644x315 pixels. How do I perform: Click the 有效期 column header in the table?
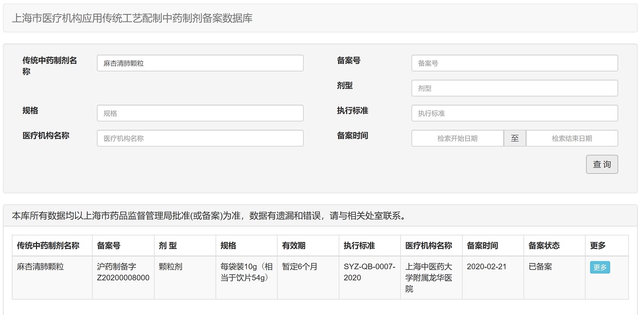click(294, 246)
